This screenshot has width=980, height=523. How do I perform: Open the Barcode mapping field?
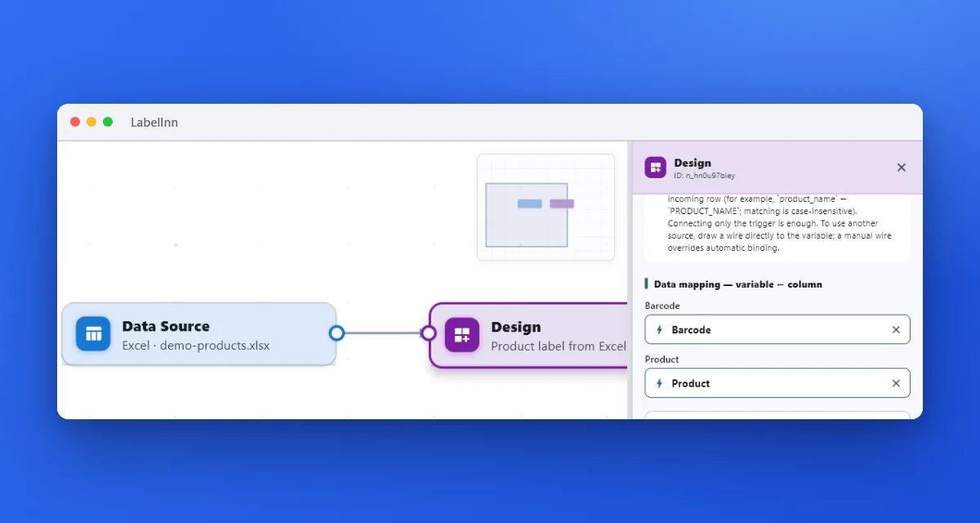point(777,330)
